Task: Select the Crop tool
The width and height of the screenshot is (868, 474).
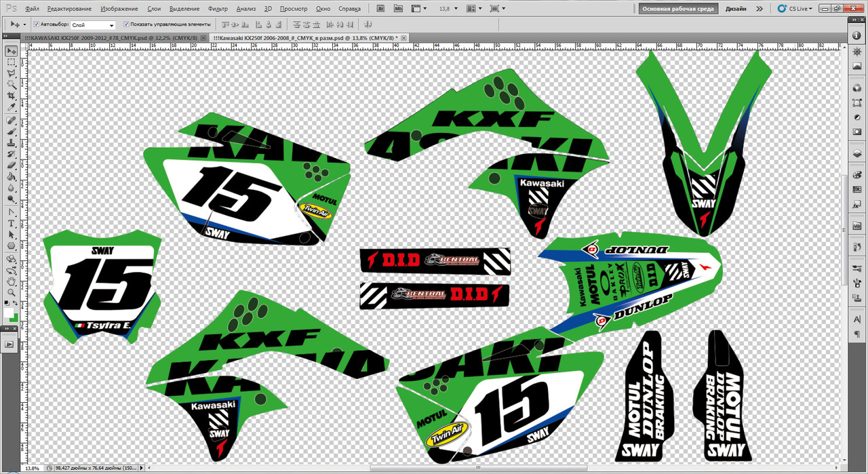Action: pyautogui.click(x=12, y=95)
